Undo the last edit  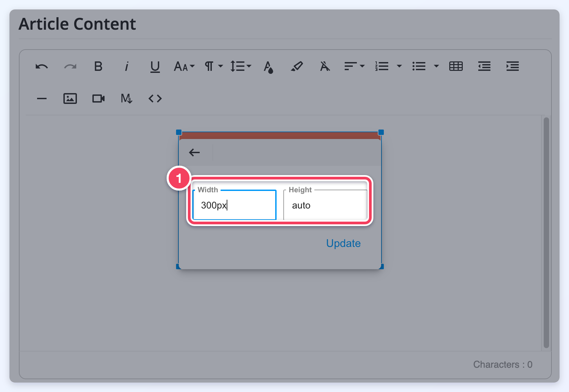[42, 66]
